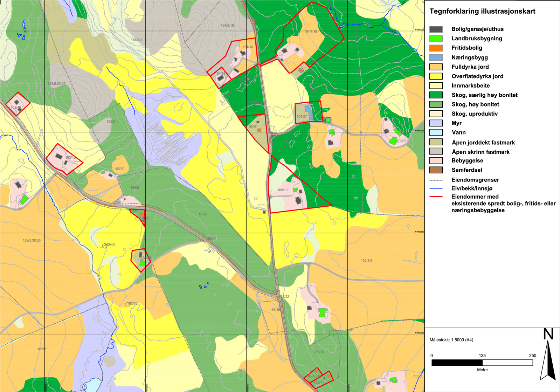Click the parcel label 164/27

302,117
